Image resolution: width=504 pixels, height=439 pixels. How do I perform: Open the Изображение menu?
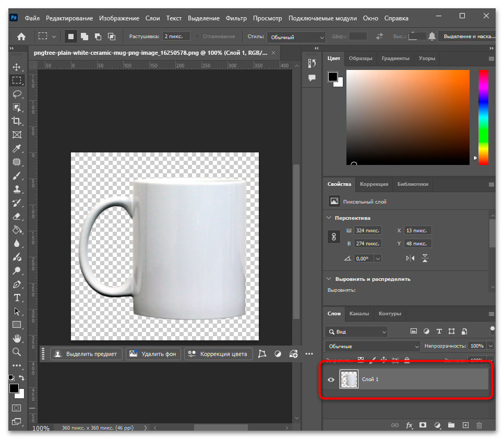click(119, 18)
